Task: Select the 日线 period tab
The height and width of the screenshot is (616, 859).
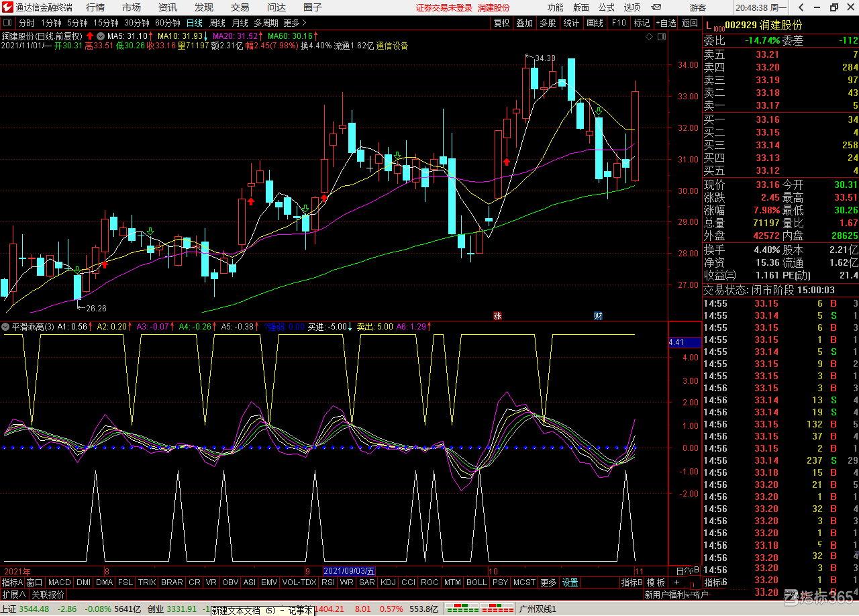Action: pos(195,23)
